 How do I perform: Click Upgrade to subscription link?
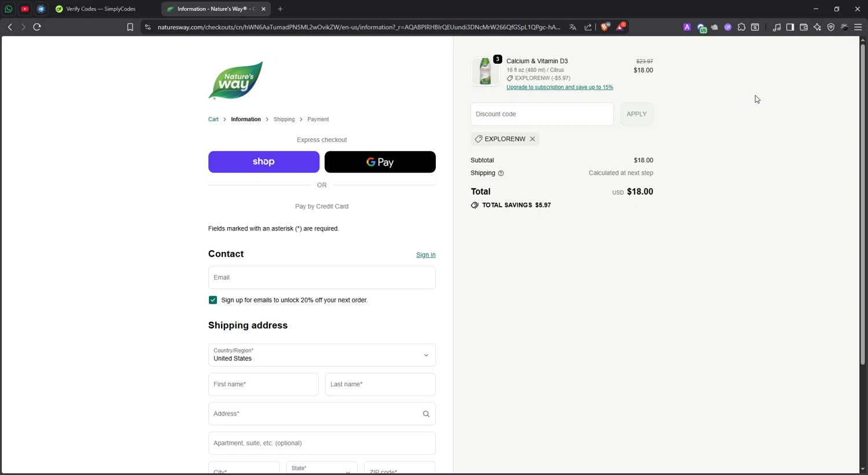(560, 87)
